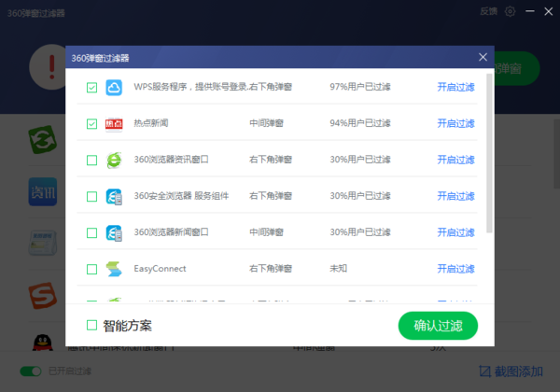
Task: Open the 反馈 feedback link
Action: coord(488,11)
